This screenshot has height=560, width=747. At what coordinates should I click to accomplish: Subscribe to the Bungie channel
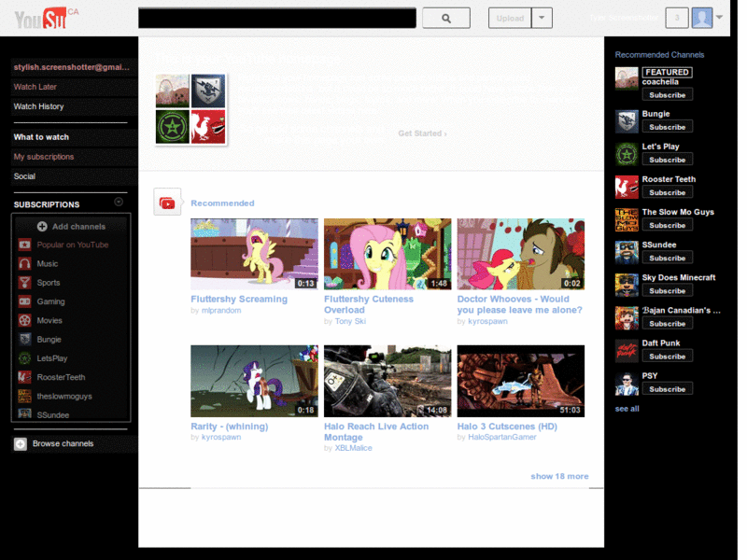point(667,127)
